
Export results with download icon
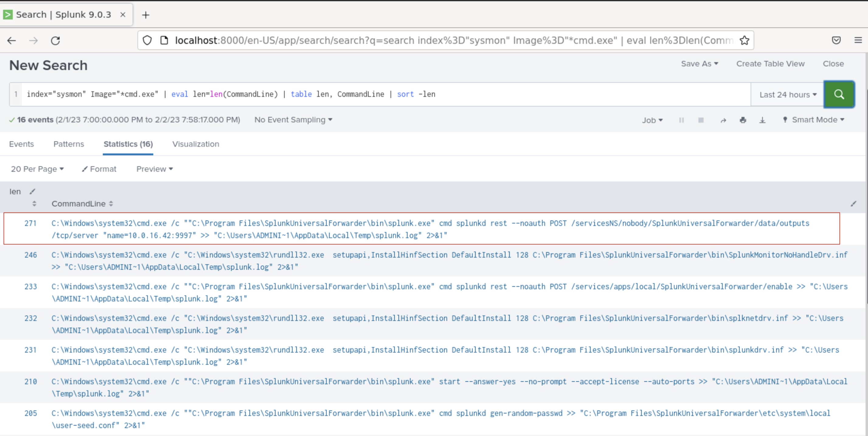pos(762,120)
